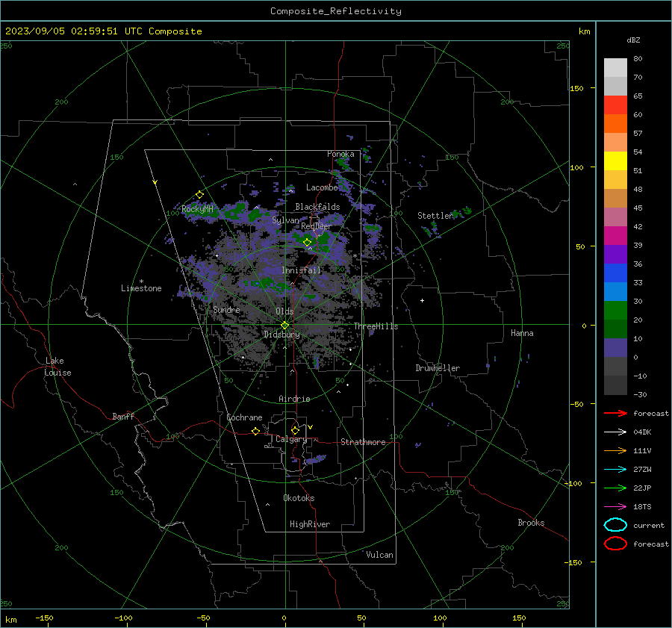
Task: Click the cyan current ellipse legend icon
Action: (x=615, y=525)
